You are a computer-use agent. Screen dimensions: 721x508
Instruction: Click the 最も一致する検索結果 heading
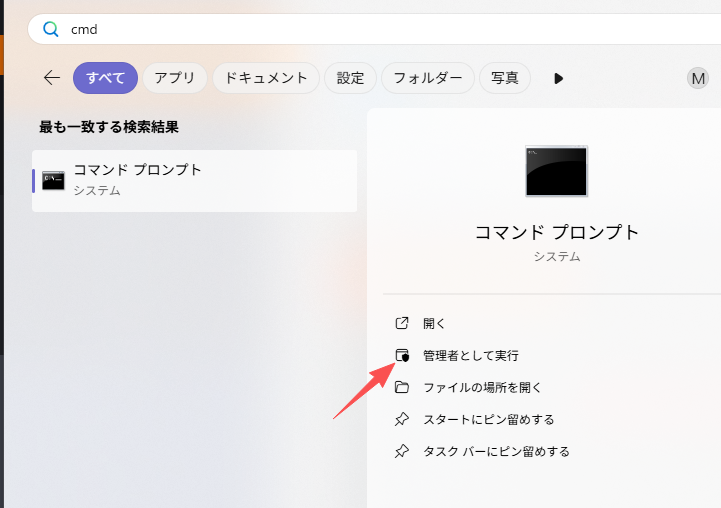109,127
